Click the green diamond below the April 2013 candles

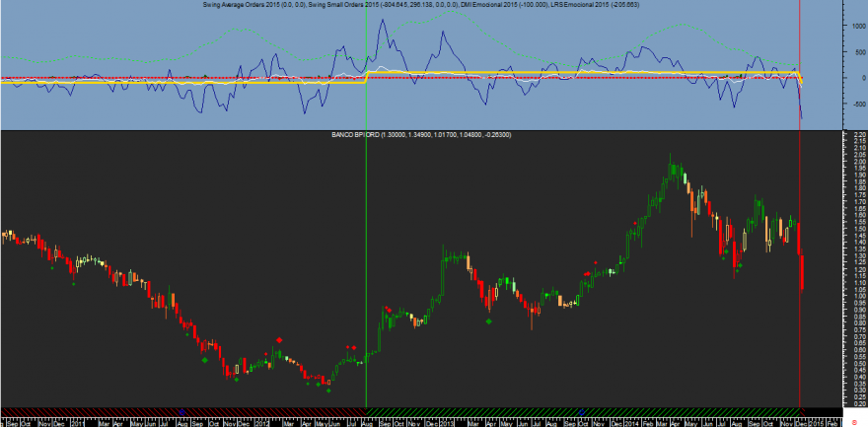[x=489, y=320]
